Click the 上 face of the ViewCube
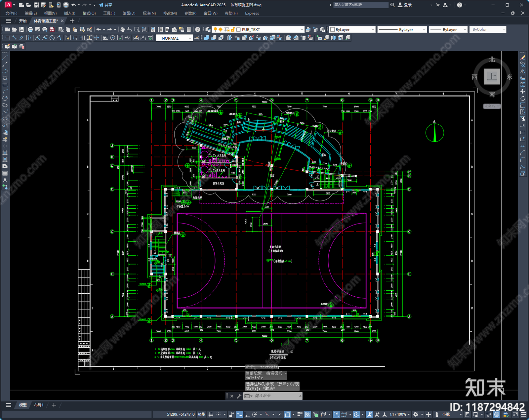This screenshot has width=529, height=420. coord(492,77)
